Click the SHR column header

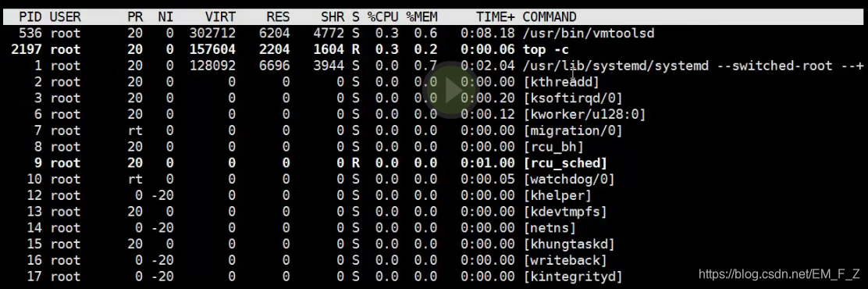tap(333, 17)
